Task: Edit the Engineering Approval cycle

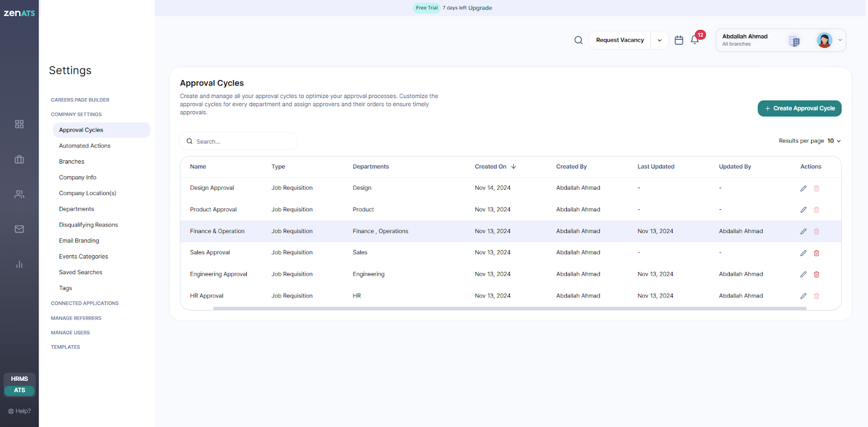Action: [803, 274]
